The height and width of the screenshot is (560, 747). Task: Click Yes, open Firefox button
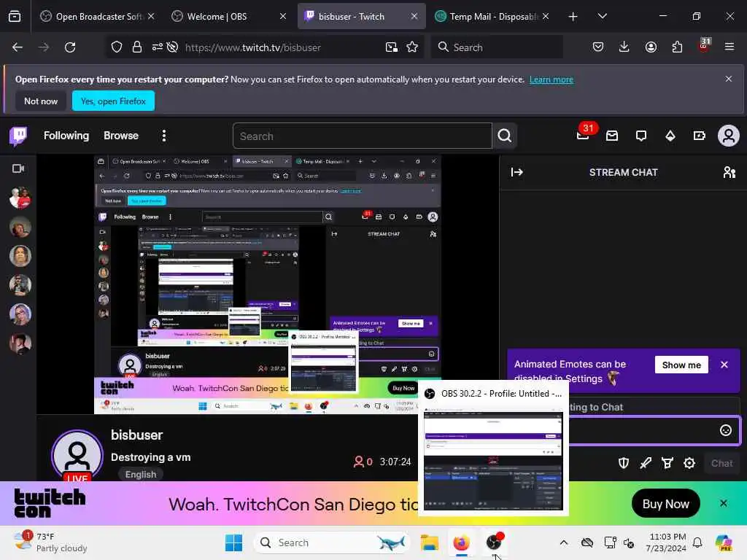pos(113,101)
